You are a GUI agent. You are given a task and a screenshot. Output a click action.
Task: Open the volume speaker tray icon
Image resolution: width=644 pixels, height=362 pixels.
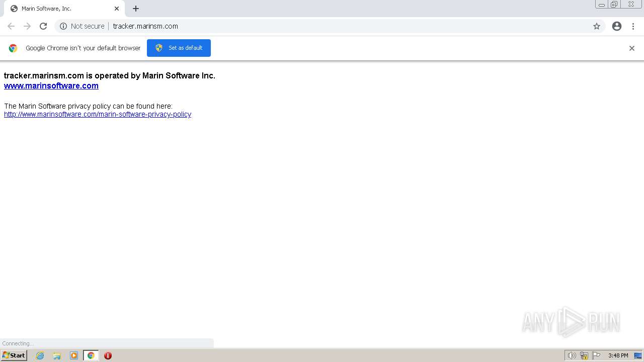572,355
